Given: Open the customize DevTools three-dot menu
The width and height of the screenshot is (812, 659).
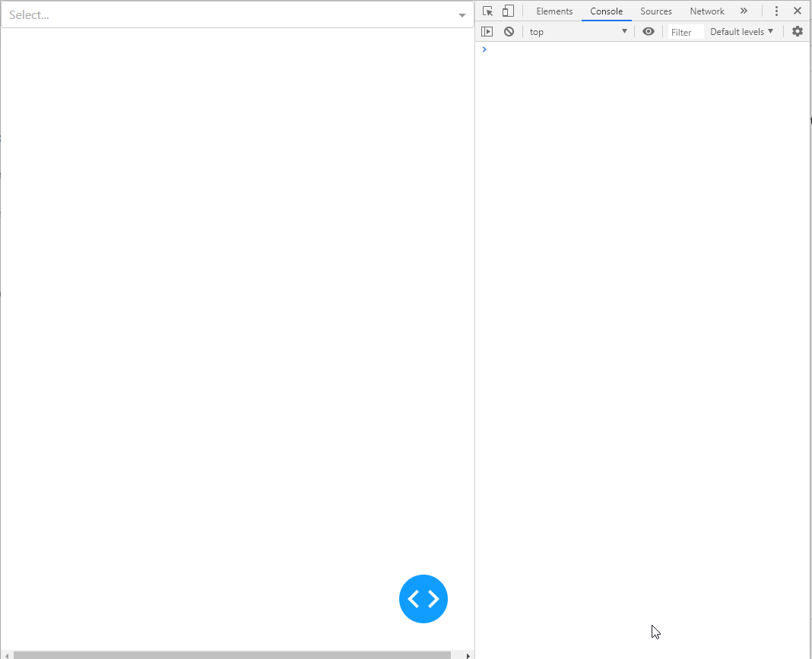Looking at the screenshot, I should click(776, 11).
